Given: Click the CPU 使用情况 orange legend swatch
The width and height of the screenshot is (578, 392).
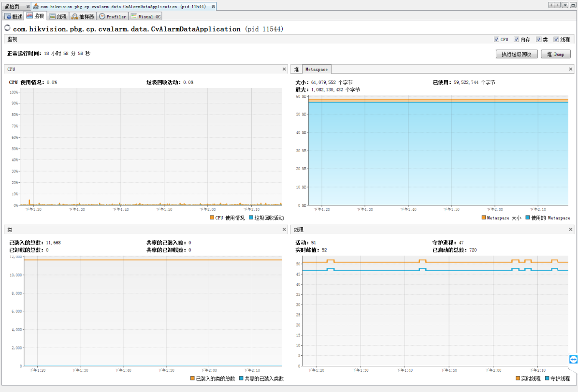Looking at the screenshot, I should point(212,218).
